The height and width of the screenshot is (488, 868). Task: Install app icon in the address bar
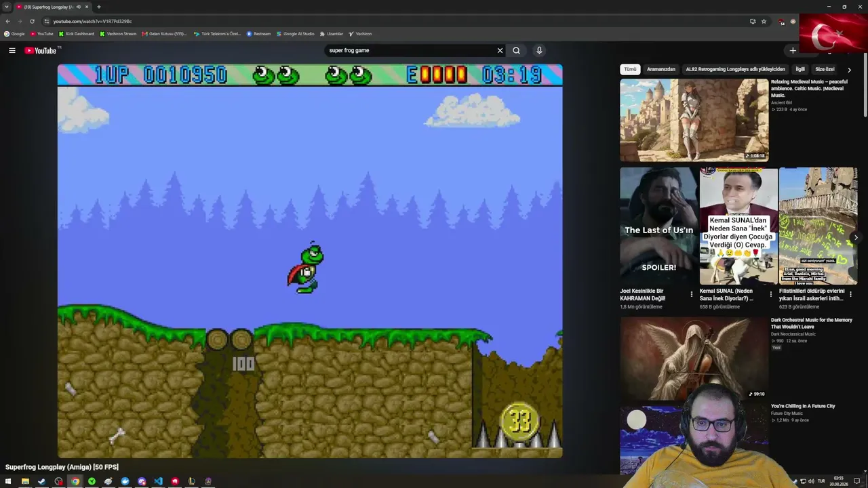(x=753, y=21)
